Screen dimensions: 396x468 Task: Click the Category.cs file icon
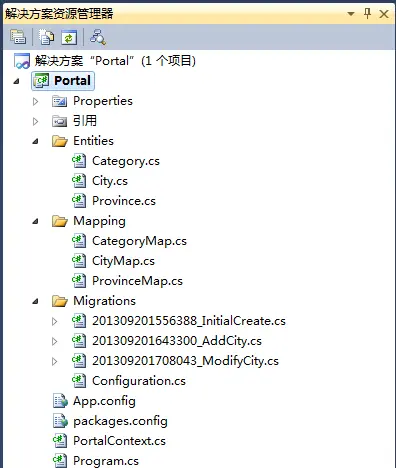[x=79, y=161]
